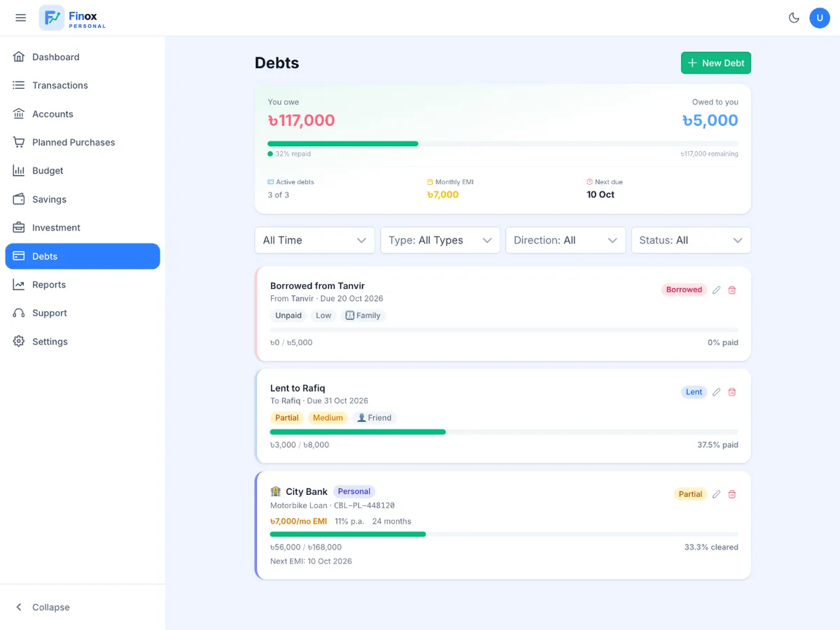Click the Lent to Rafiq title
The image size is (840, 630).
point(297,388)
